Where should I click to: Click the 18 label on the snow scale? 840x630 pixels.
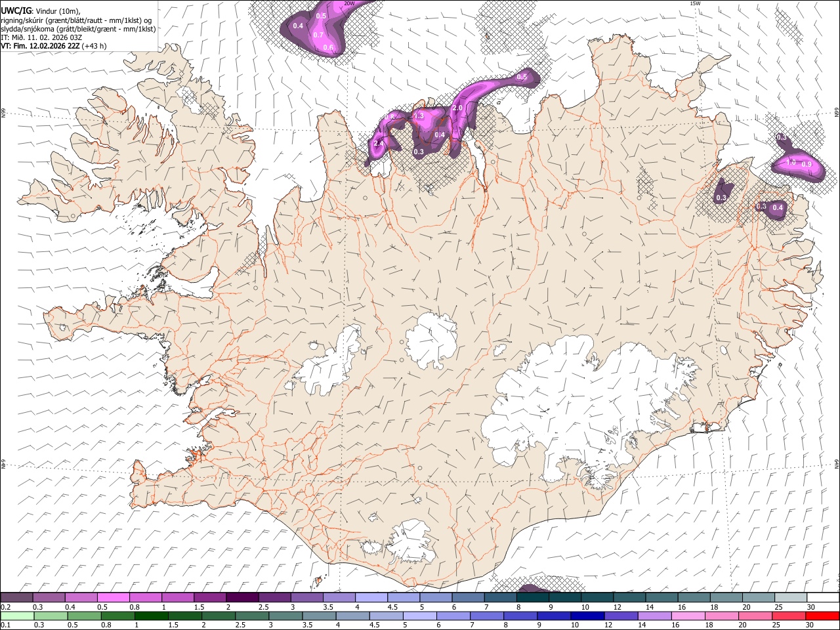pyautogui.click(x=713, y=607)
